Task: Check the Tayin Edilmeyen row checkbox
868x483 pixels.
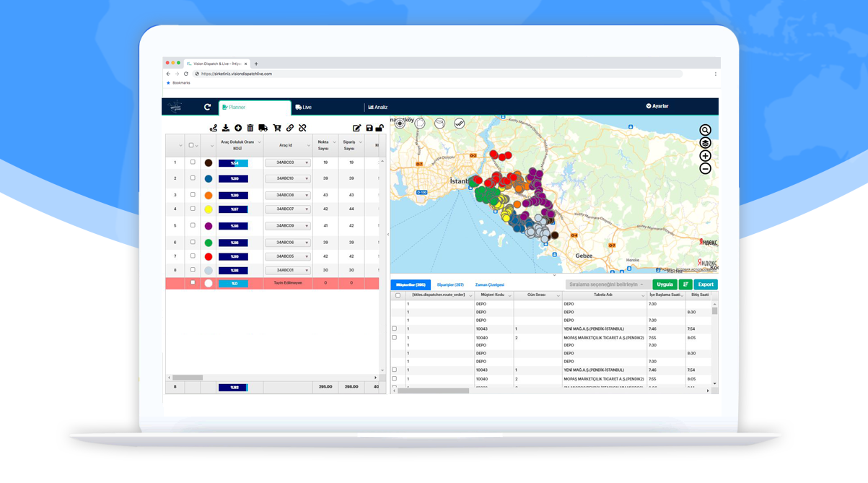Action: pos(193,283)
